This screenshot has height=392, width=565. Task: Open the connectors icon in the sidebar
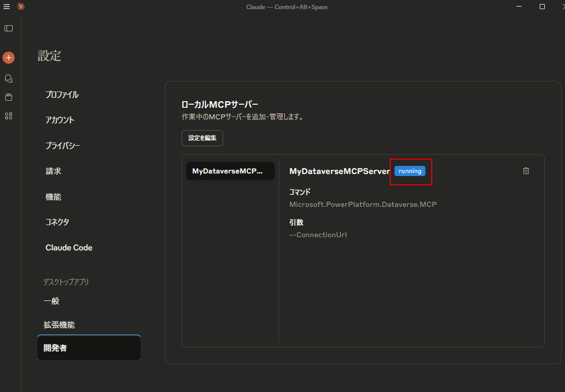coord(8,116)
